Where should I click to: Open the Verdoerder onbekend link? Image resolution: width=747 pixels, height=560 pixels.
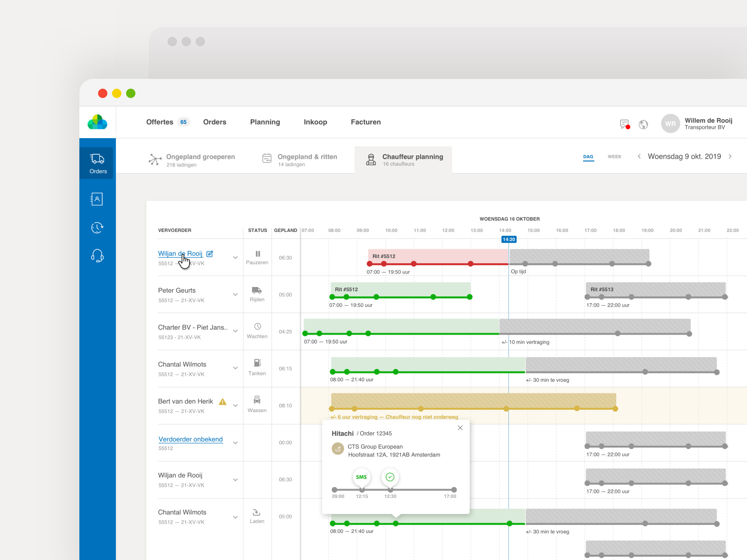tap(190, 439)
